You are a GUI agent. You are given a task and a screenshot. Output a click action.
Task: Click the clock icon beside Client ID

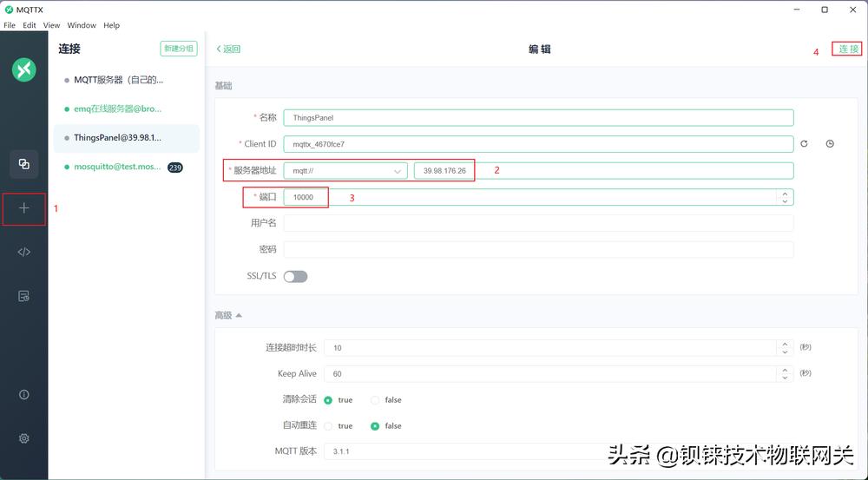coord(830,144)
